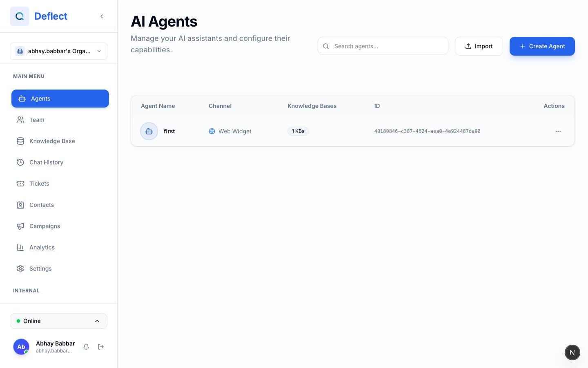588x368 pixels.
Task: Click the Analytics bar chart icon
Action: pyautogui.click(x=20, y=247)
